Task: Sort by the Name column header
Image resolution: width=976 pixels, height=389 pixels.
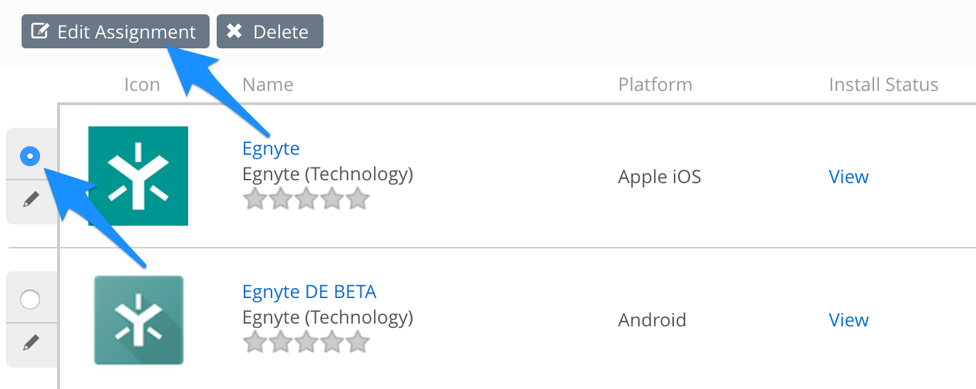Action: (x=268, y=85)
